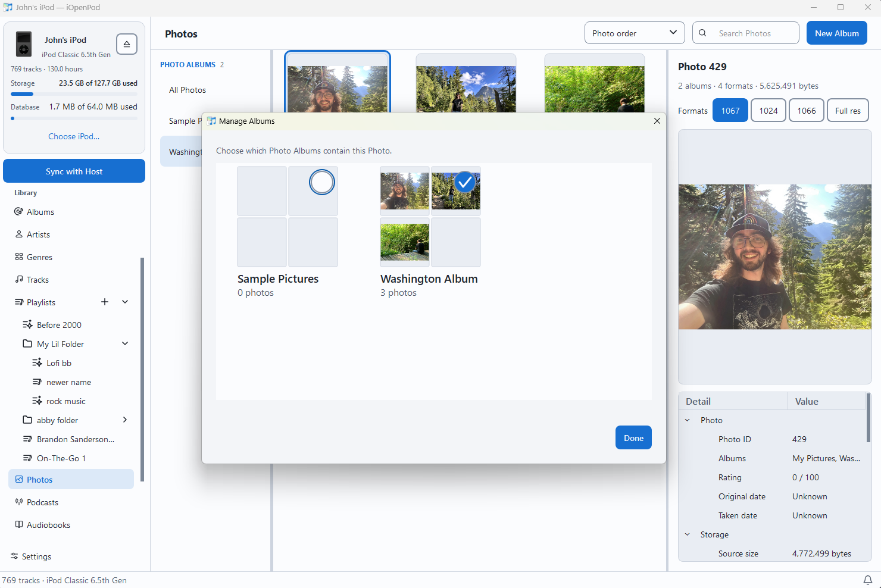Add a new playlist with plus icon

(105, 302)
